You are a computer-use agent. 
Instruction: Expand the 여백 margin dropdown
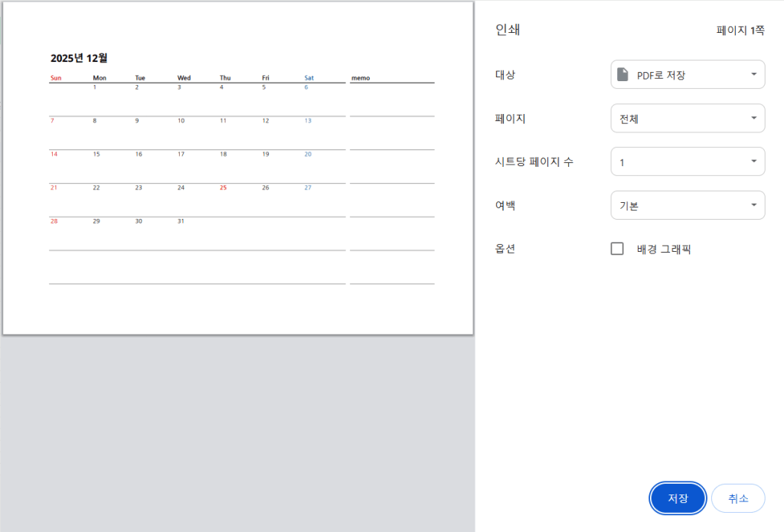[x=688, y=205]
